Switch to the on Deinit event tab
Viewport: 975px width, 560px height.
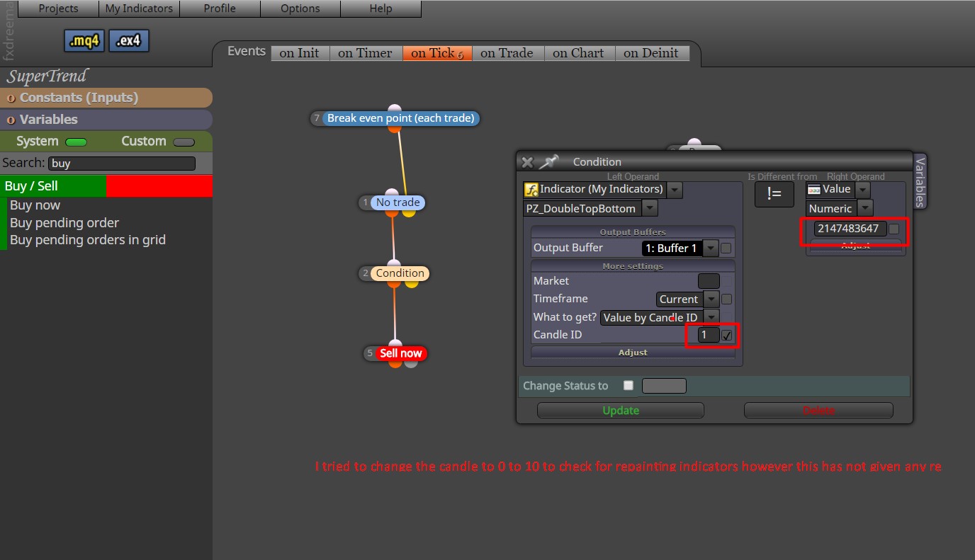pyautogui.click(x=651, y=53)
